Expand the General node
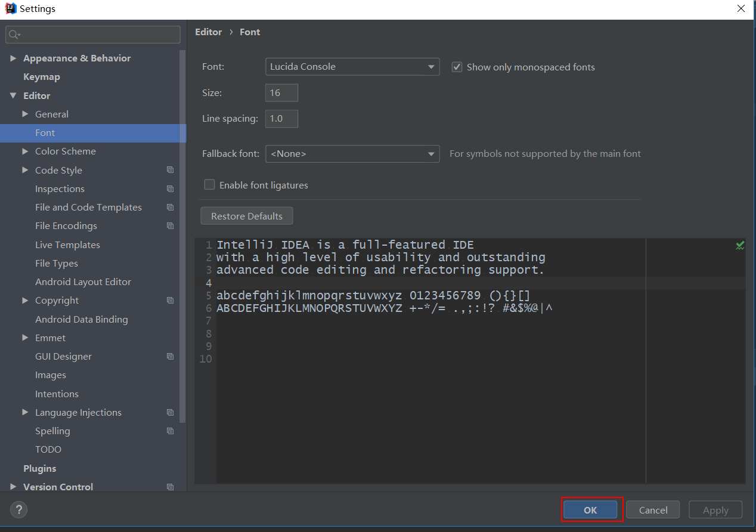This screenshot has height=532, width=756. pyautogui.click(x=25, y=114)
